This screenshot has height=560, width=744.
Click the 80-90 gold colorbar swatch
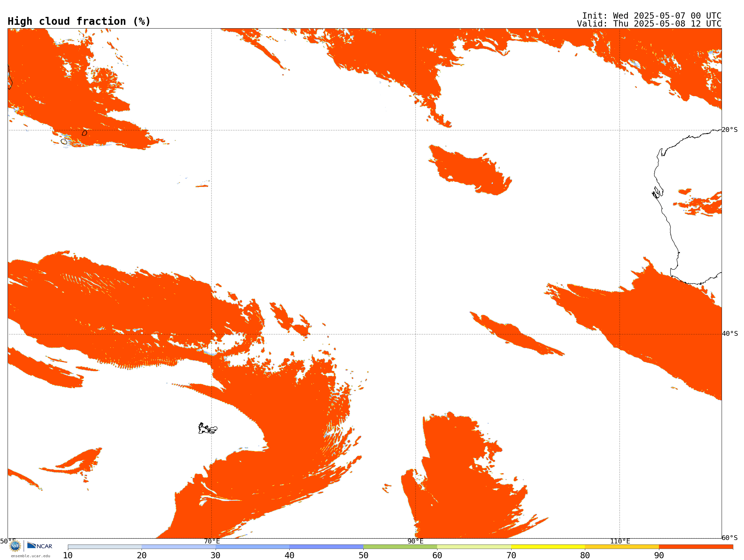(622, 547)
